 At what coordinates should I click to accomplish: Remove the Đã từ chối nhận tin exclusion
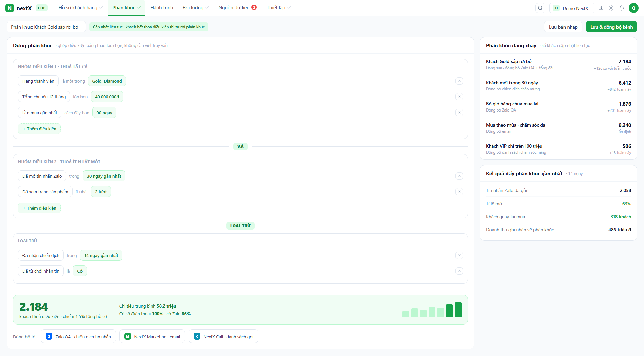459,271
